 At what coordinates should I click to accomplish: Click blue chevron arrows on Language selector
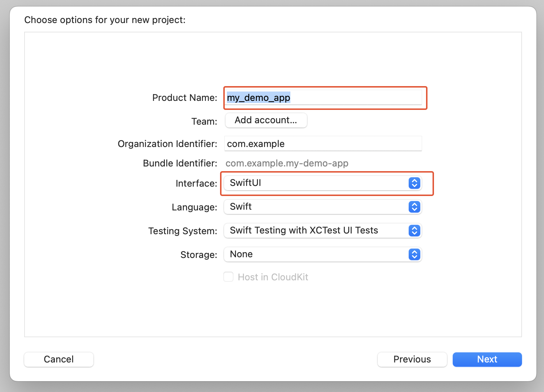(x=414, y=207)
